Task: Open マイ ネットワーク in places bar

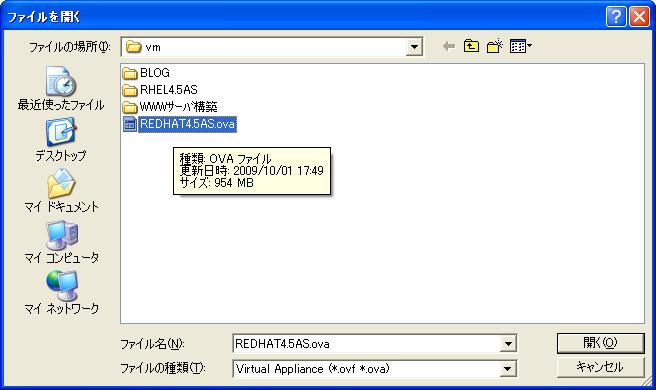Action: click(61, 293)
